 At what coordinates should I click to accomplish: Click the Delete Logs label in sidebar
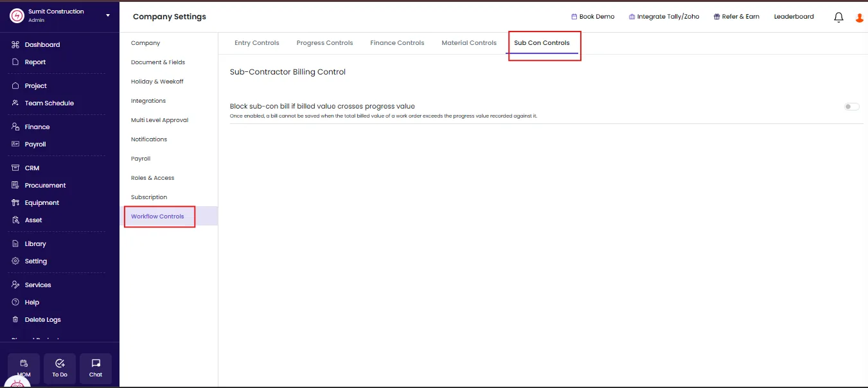click(43, 320)
